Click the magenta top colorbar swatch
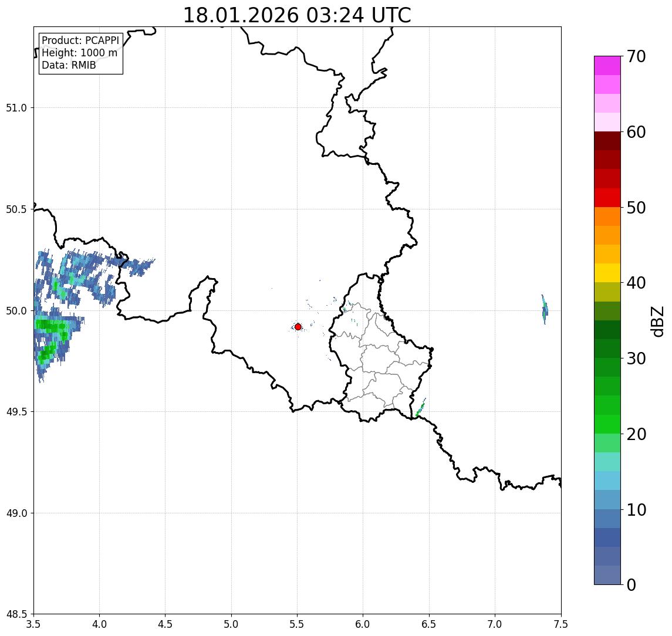 pos(607,66)
